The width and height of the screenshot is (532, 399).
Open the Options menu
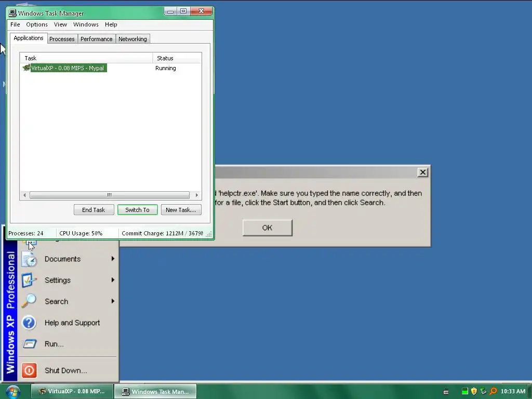coord(37,24)
